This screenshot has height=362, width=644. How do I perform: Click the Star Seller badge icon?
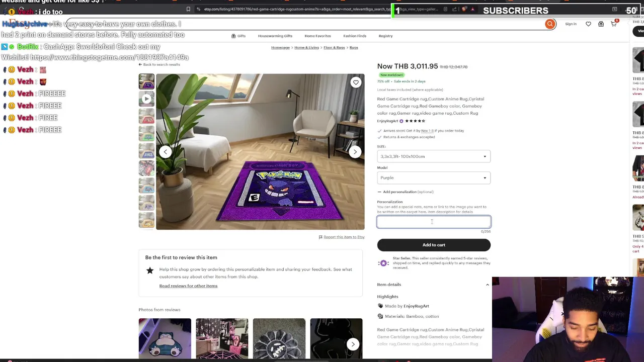(x=383, y=263)
